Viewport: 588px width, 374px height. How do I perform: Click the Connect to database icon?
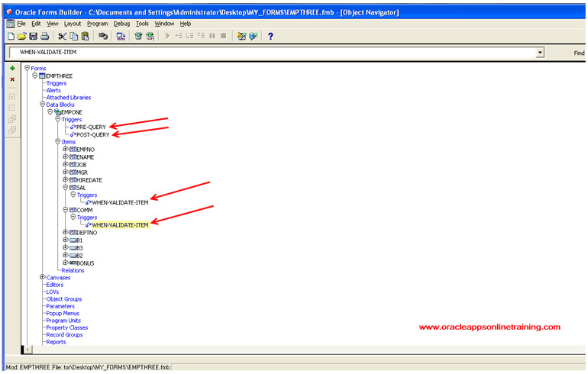click(103, 37)
